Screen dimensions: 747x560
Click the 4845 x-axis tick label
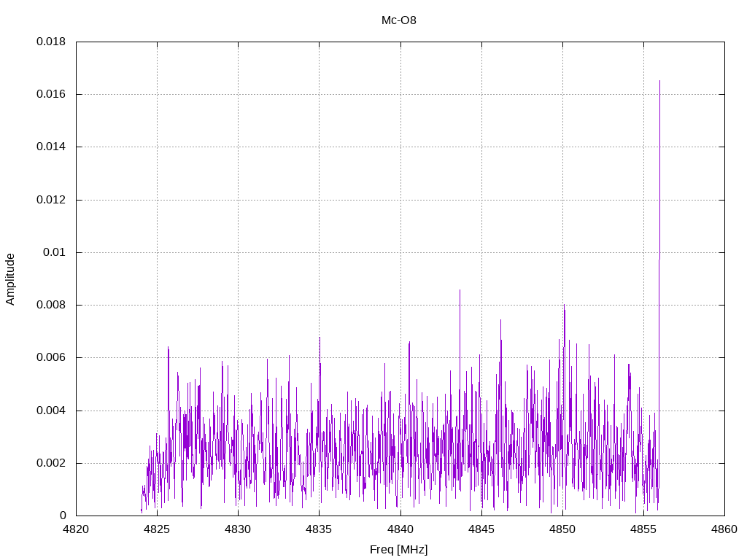pyautogui.click(x=481, y=529)
